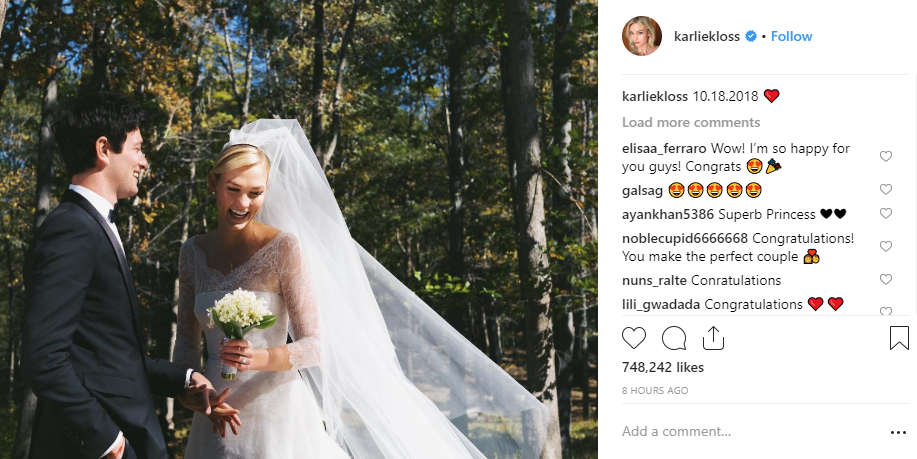Image resolution: width=917 pixels, height=459 pixels.
Task: Like galsag's emoji comment
Action: [885, 189]
